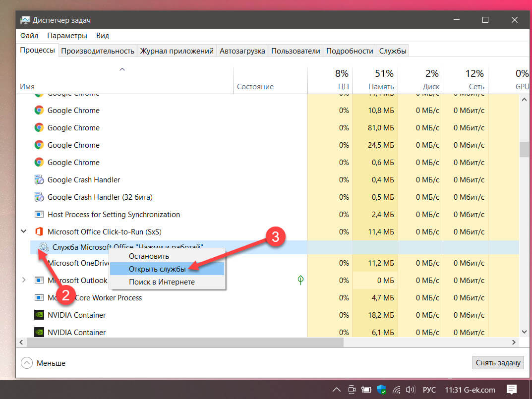Sort by the Состояние column header
Screen dimensions: 532x399
pos(270,80)
